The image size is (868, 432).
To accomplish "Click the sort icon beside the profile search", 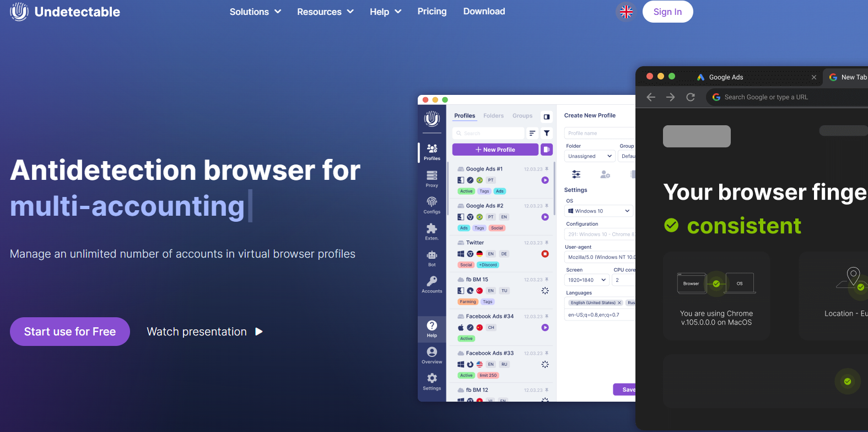I will (x=532, y=133).
